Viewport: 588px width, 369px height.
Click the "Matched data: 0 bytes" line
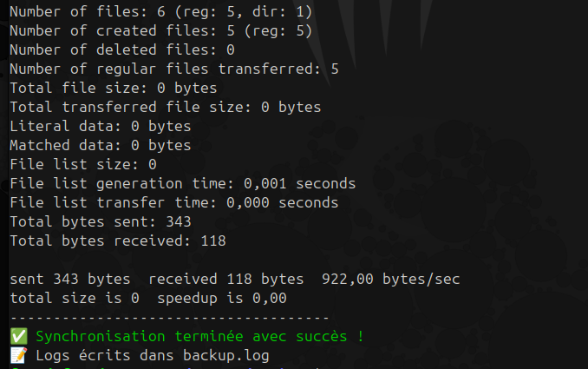pos(100,145)
